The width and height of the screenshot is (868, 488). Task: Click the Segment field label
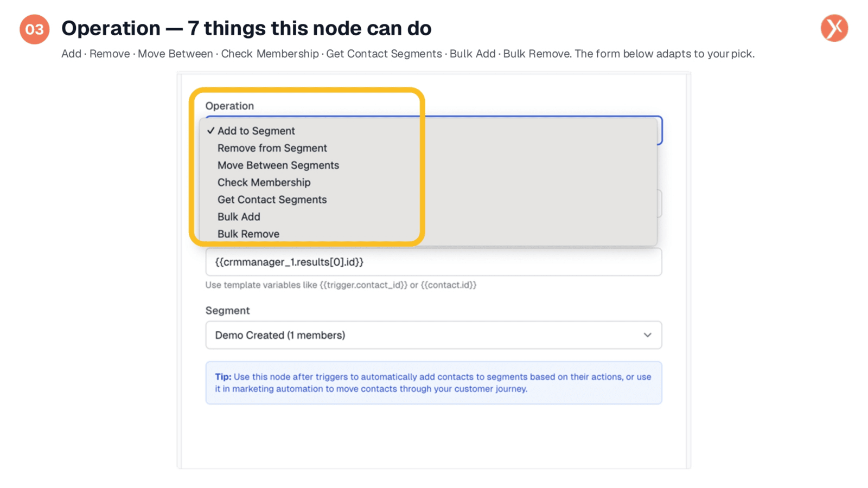click(227, 311)
